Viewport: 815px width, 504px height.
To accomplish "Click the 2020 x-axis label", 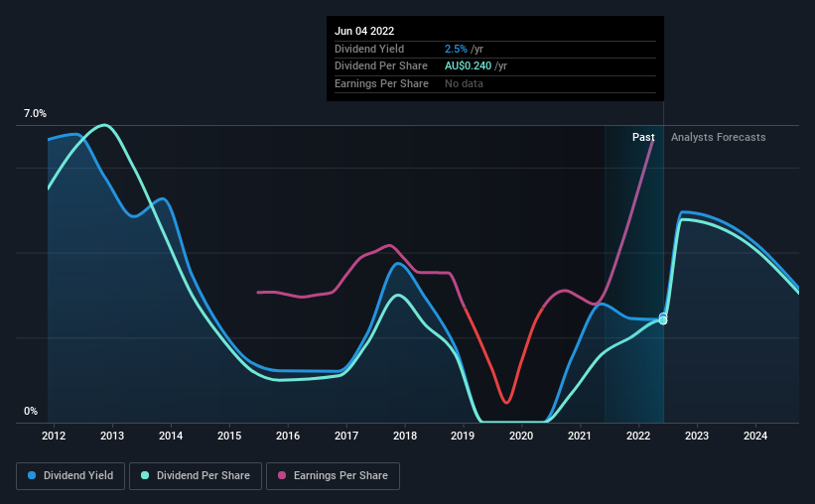I will [521, 436].
